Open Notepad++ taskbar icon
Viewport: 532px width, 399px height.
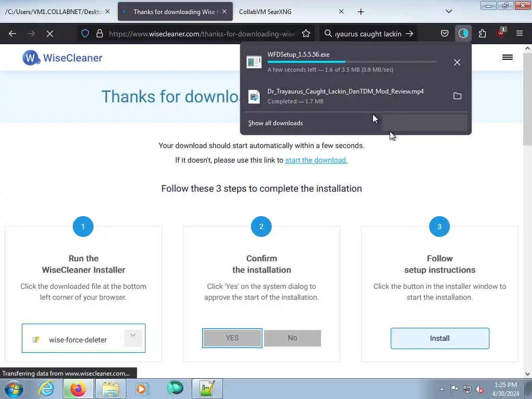coord(207,389)
